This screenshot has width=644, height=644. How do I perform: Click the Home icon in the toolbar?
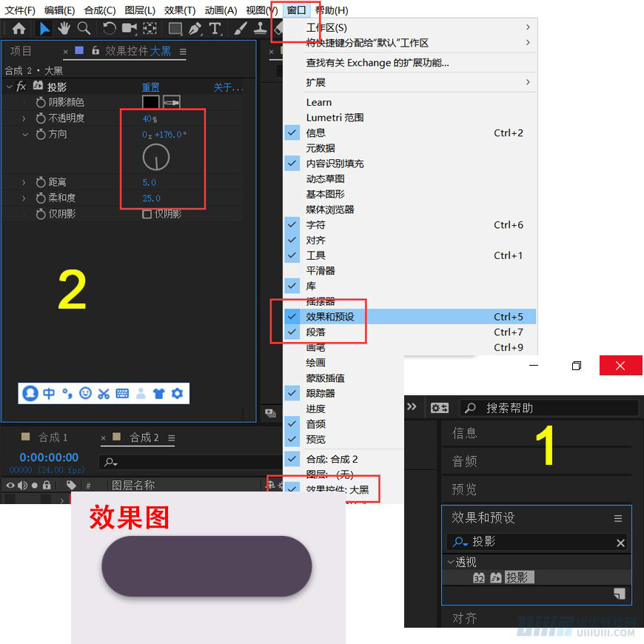(19, 30)
